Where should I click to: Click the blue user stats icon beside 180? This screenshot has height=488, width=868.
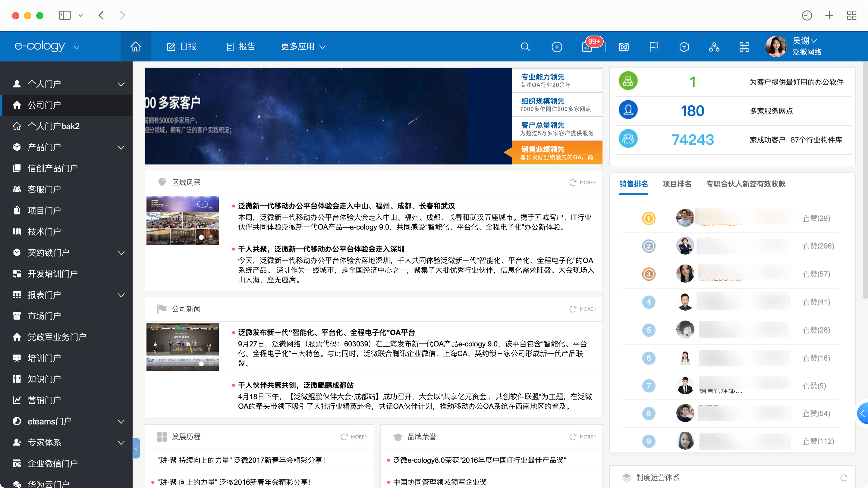tap(628, 110)
